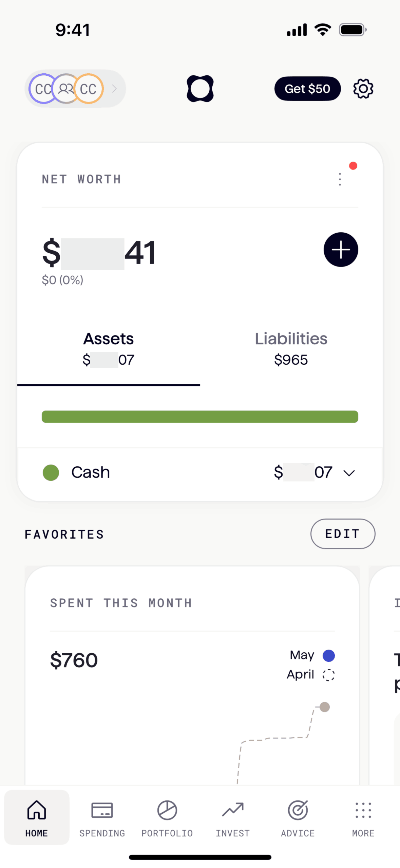This screenshot has height=868, width=400.
Task: Open Net Worth three-dot options menu
Action: pos(340,179)
